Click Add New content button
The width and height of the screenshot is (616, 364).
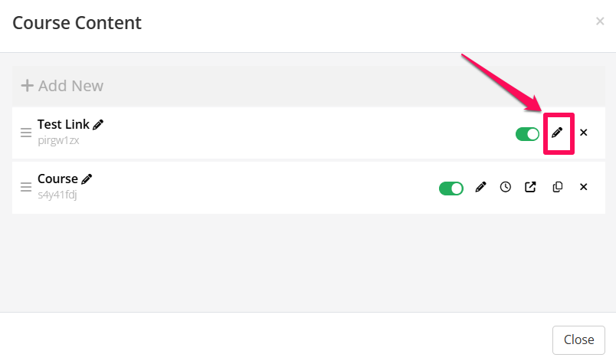tap(62, 86)
